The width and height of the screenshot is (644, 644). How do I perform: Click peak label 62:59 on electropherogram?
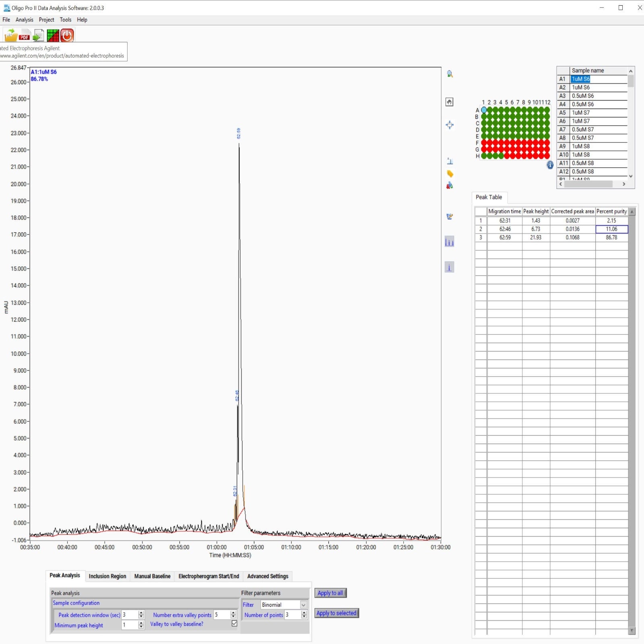[239, 133]
